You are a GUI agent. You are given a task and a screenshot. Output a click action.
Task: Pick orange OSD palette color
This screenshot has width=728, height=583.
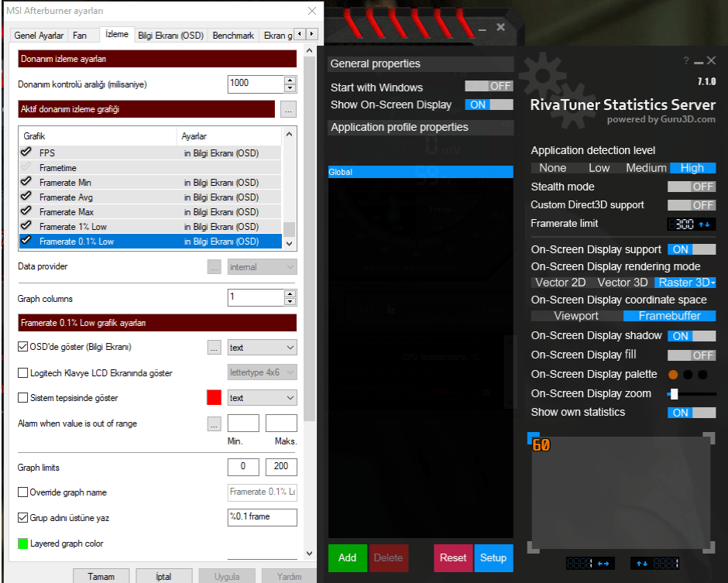pos(673,375)
